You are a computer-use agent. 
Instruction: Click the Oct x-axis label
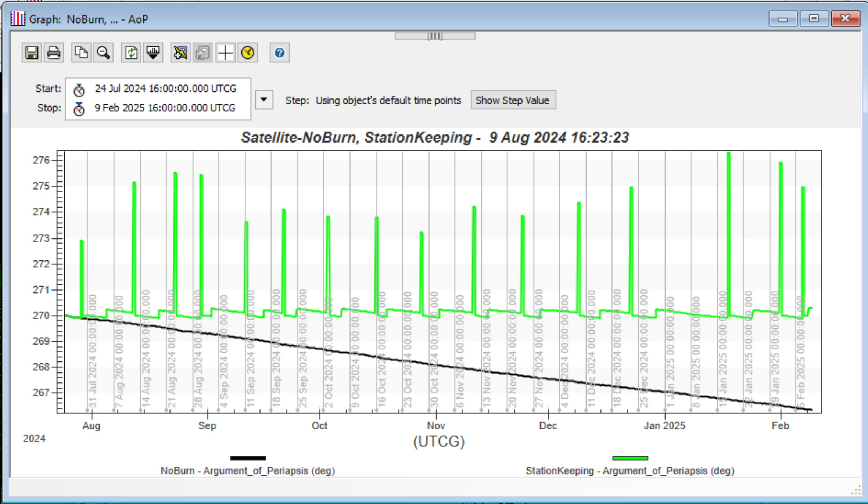[x=319, y=426]
